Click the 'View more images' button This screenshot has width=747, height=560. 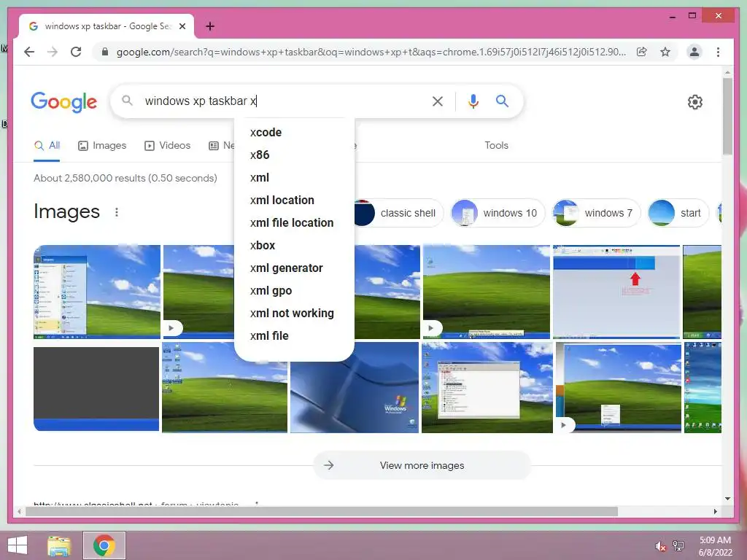422,465
